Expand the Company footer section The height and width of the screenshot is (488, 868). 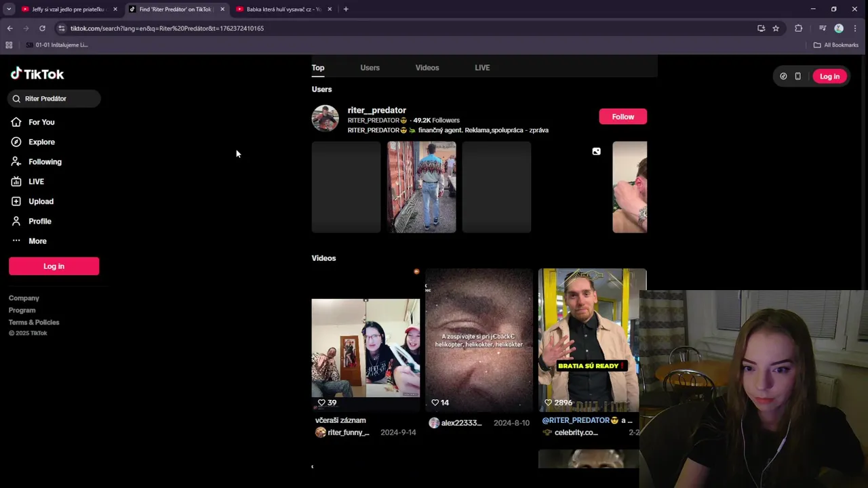click(24, 298)
